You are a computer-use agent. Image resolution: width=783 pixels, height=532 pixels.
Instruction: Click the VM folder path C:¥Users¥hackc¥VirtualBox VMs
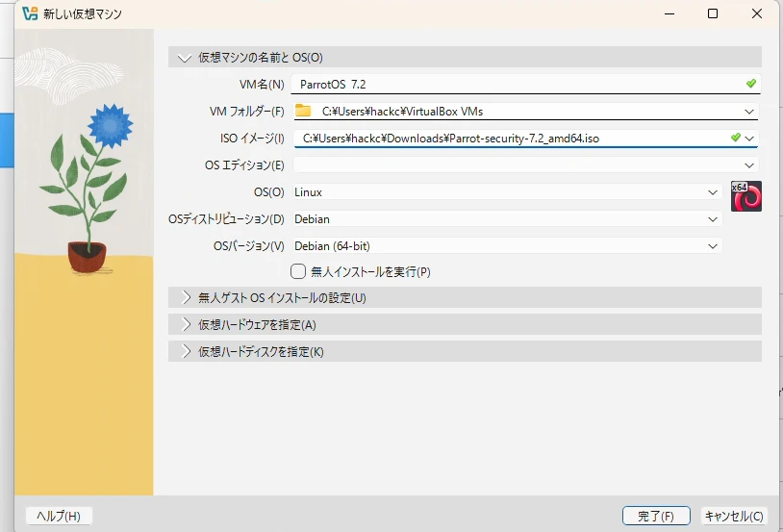pos(402,112)
